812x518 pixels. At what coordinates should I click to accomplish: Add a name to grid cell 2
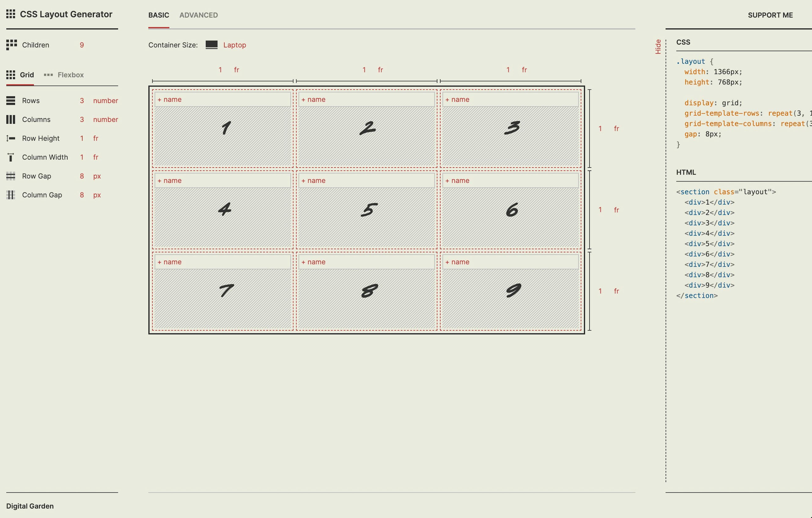(x=366, y=99)
